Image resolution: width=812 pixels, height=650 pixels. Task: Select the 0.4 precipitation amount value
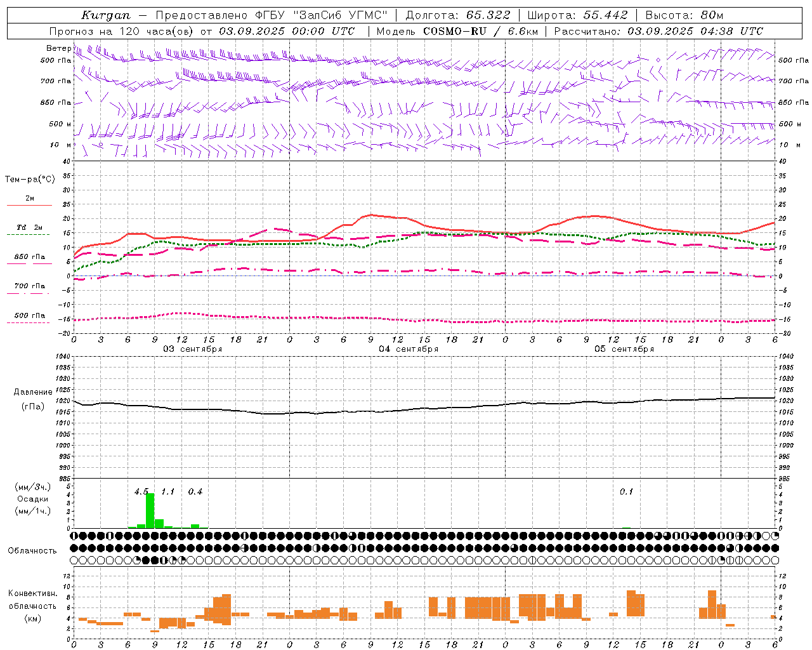click(195, 492)
